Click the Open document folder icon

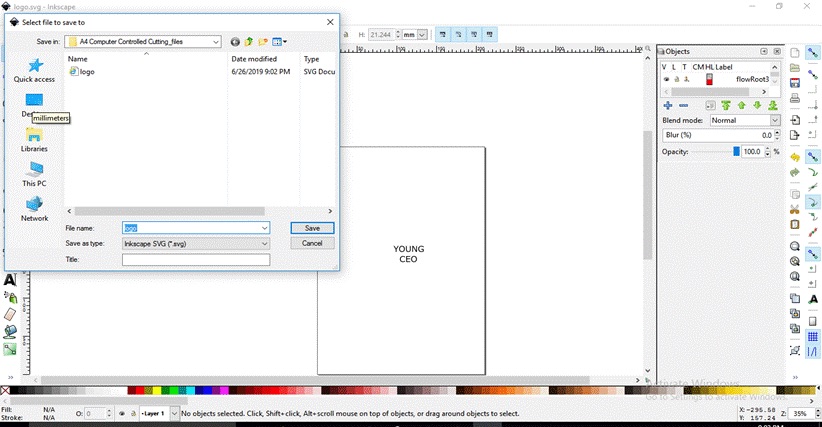click(x=795, y=68)
